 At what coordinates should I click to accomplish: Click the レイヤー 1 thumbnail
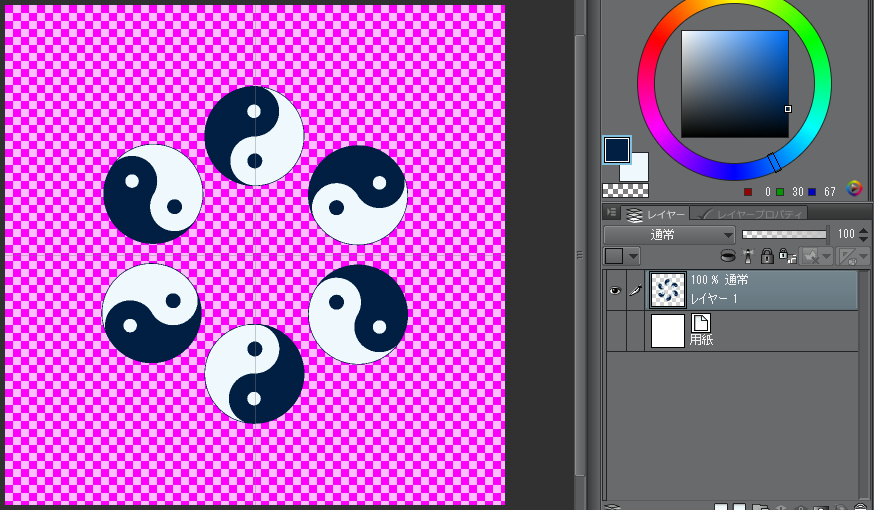(668, 290)
